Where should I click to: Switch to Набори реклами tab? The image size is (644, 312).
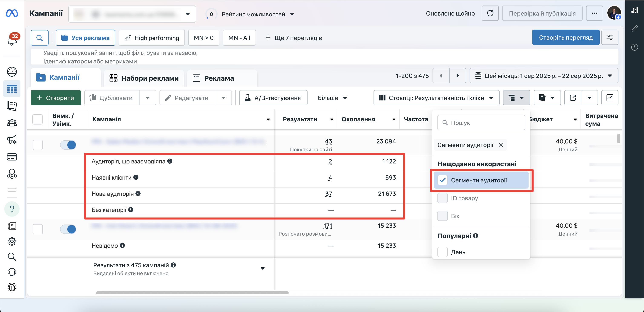(x=144, y=78)
